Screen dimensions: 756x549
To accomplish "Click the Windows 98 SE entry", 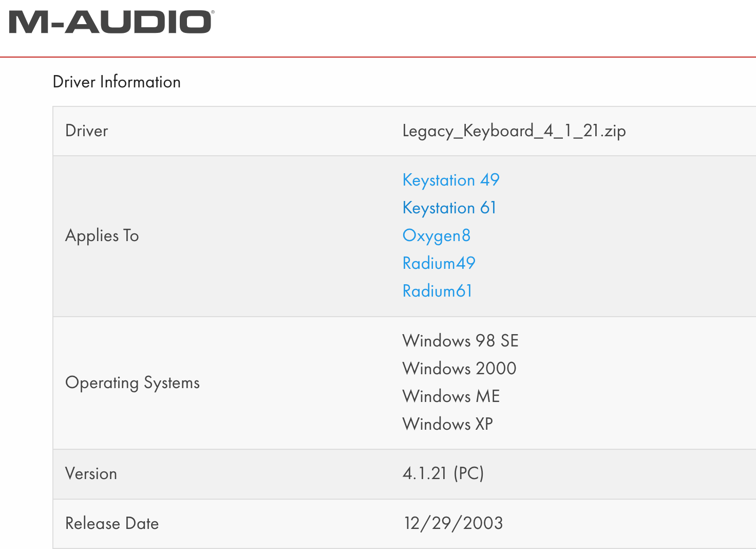I will tap(461, 340).
